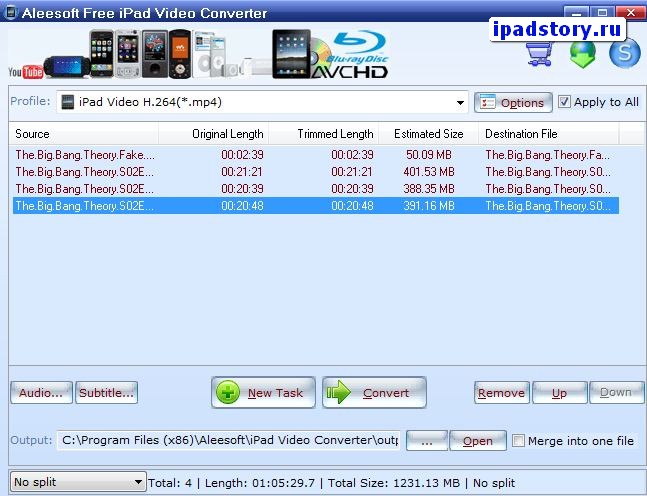Viewport: 647px width, 496px height.
Task: Click the application icon in title bar
Action: point(10,12)
